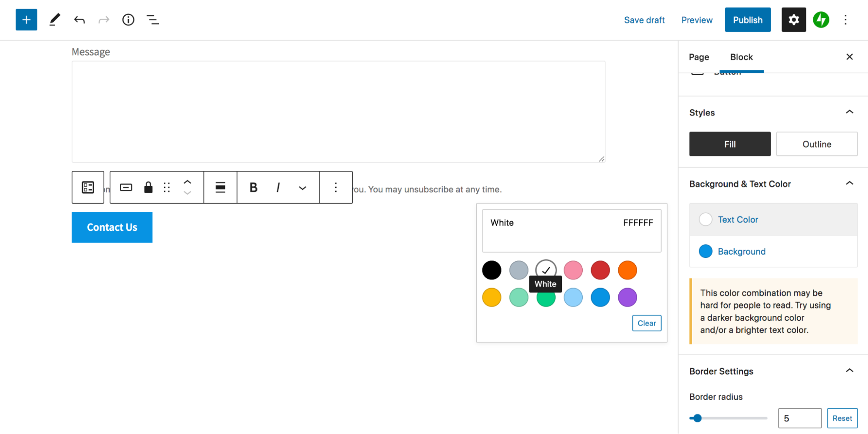Switch to the Block tab
Screen dimensions: 868x434
pyautogui.click(x=741, y=57)
